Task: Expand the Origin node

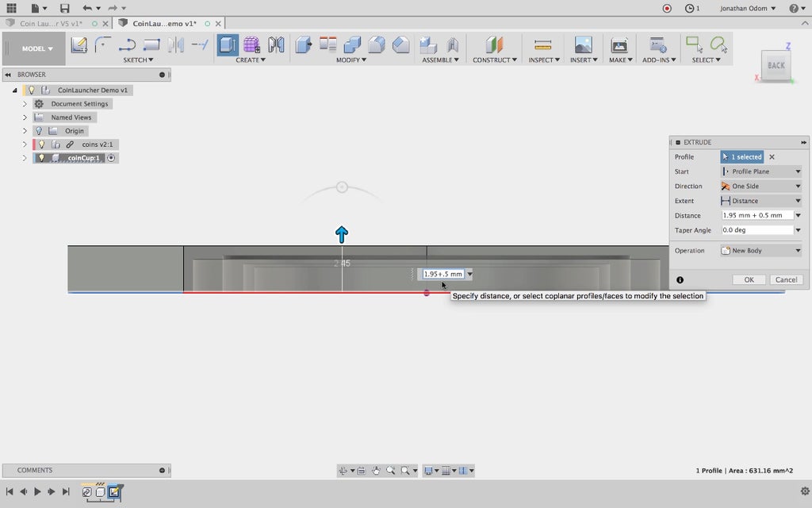Action: (x=25, y=131)
